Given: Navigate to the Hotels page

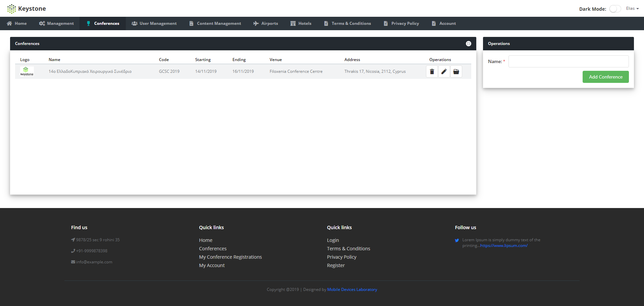Looking at the screenshot, I should [301, 23].
